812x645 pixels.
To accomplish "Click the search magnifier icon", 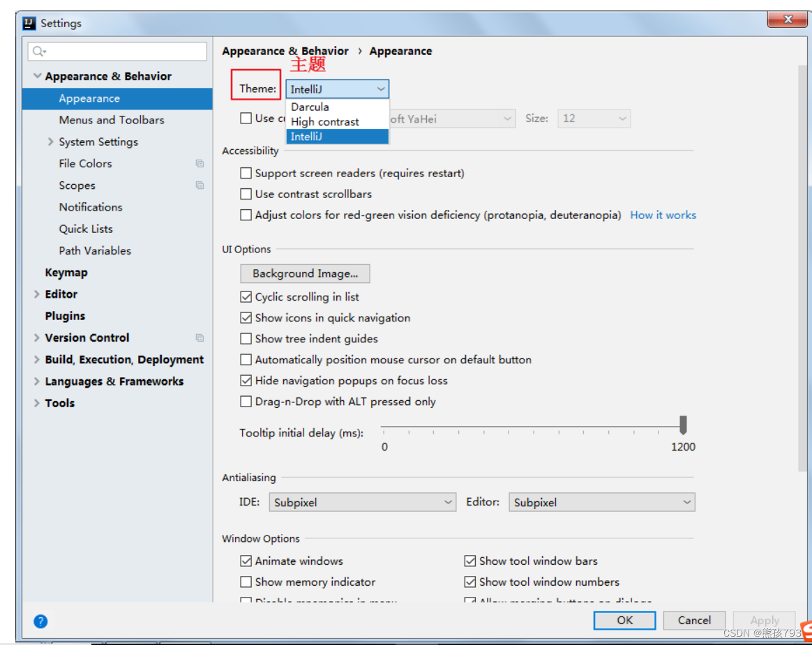I will 38,51.
